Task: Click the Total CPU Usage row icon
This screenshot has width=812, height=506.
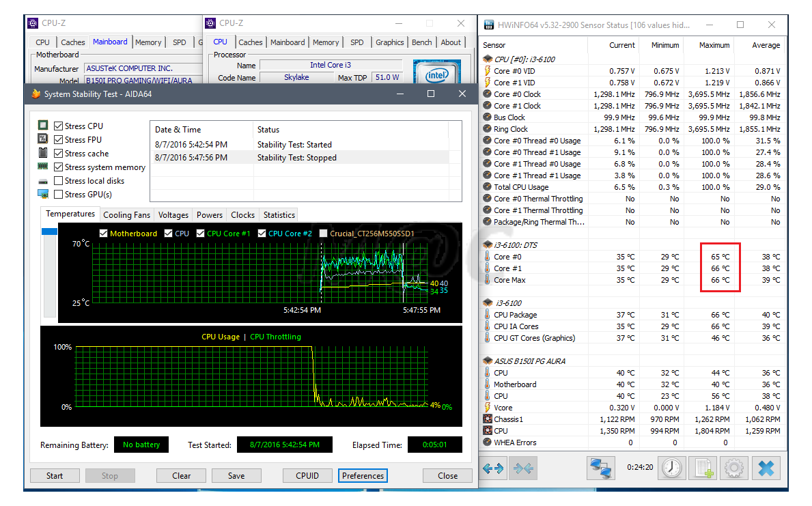Action: [x=488, y=186]
